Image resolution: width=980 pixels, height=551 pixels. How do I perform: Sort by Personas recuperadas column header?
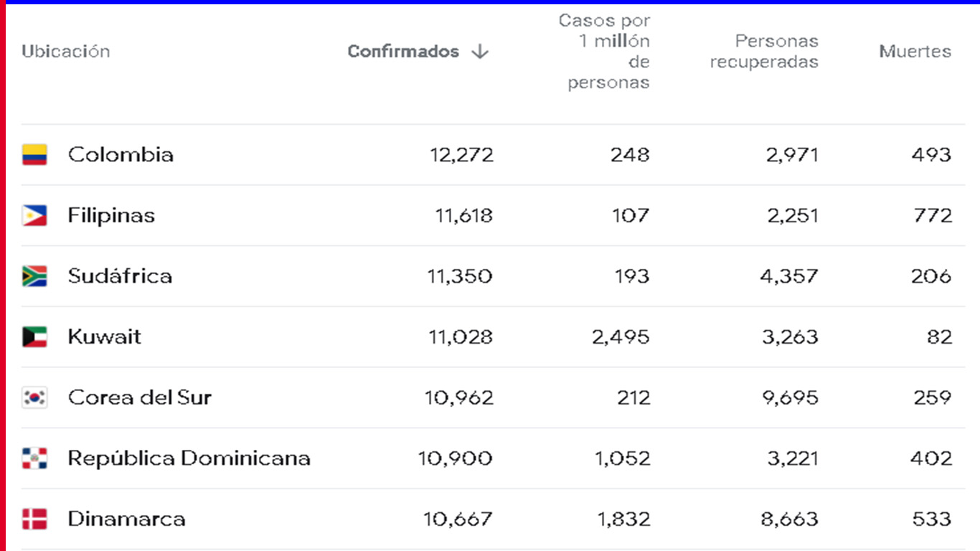point(764,52)
